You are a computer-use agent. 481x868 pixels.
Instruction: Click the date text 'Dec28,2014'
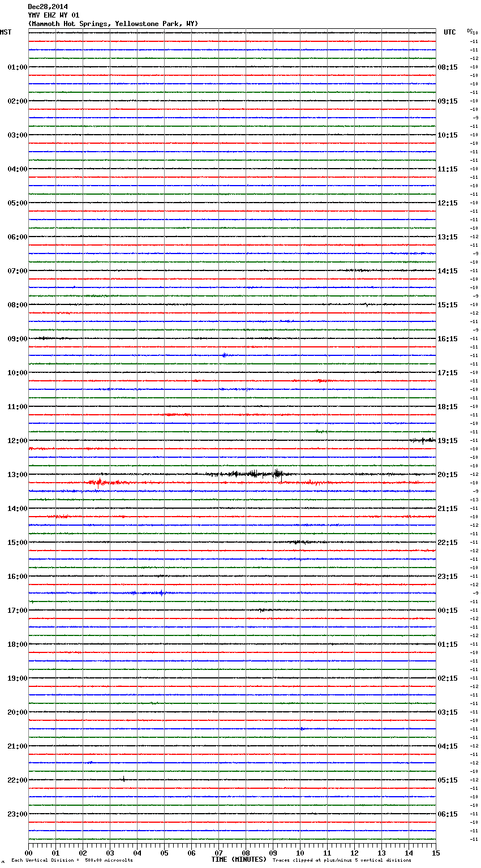48,7
